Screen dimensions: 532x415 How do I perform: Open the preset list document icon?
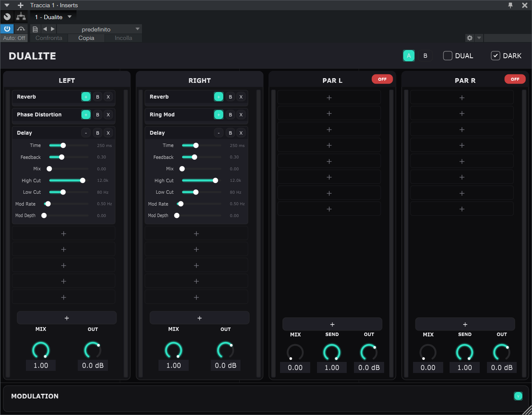click(35, 29)
